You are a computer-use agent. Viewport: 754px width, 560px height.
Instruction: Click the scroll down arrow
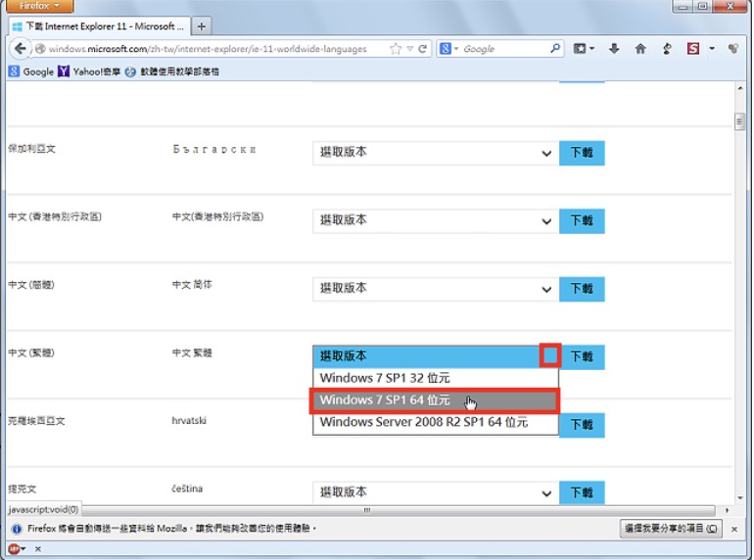(x=739, y=498)
